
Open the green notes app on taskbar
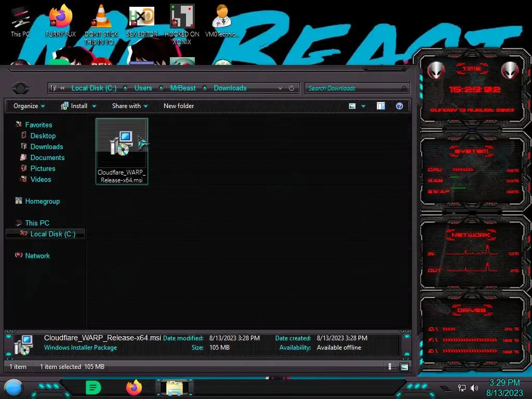click(x=93, y=388)
